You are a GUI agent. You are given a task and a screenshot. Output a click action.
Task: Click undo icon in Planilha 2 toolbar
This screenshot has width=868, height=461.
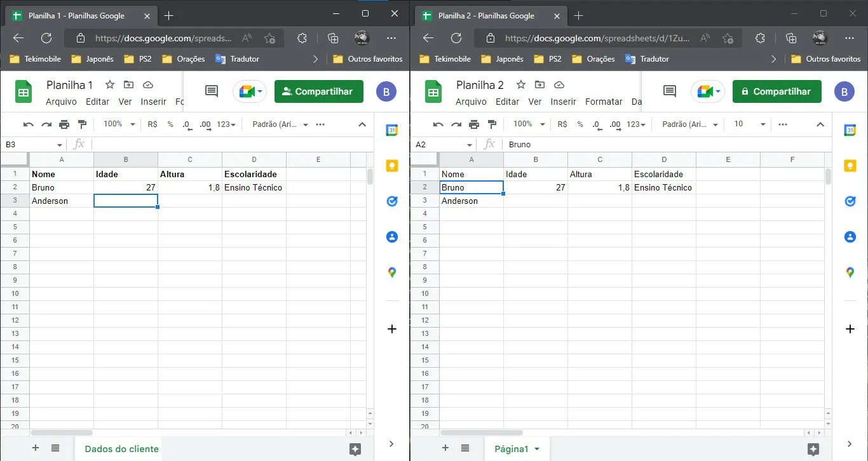point(438,124)
